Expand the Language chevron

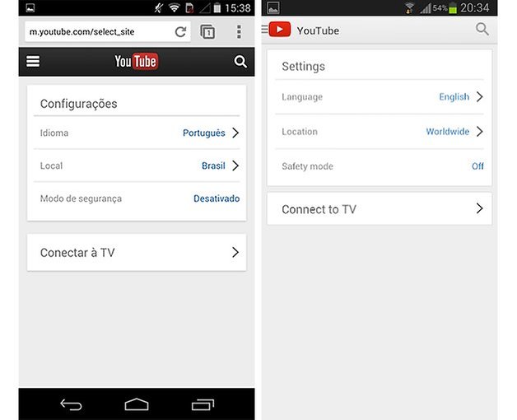480,96
